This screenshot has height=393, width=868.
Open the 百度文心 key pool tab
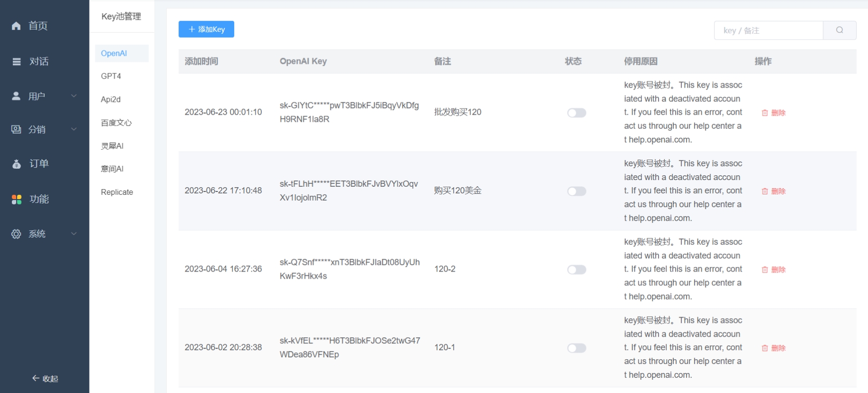click(116, 123)
